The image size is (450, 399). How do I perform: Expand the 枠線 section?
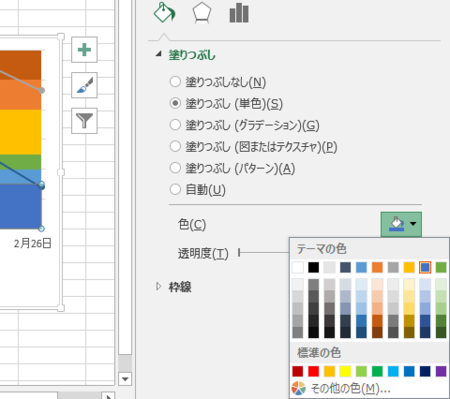pyautogui.click(x=159, y=286)
